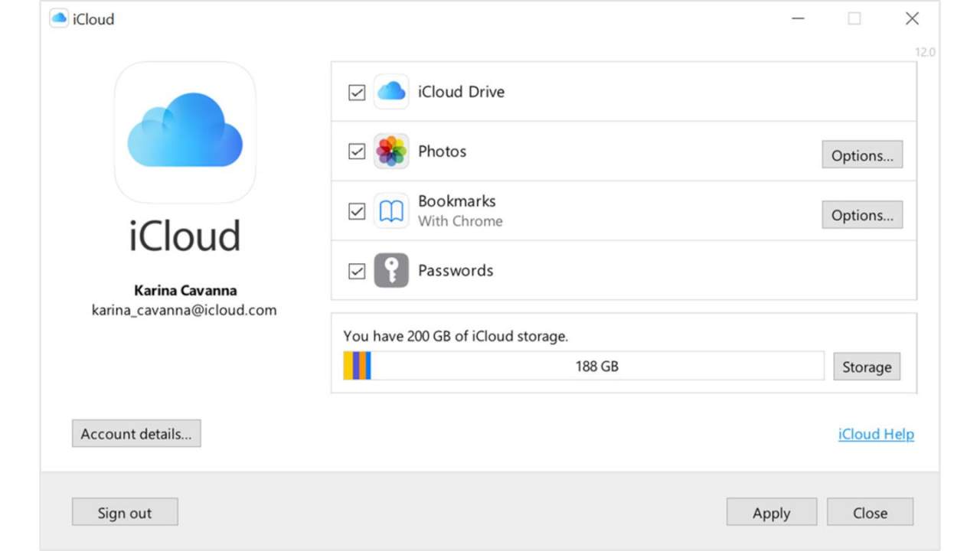Viewport: 980px width, 551px height.
Task: Click the 'With Chrome' subtitle text
Action: (x=460, y=221)
